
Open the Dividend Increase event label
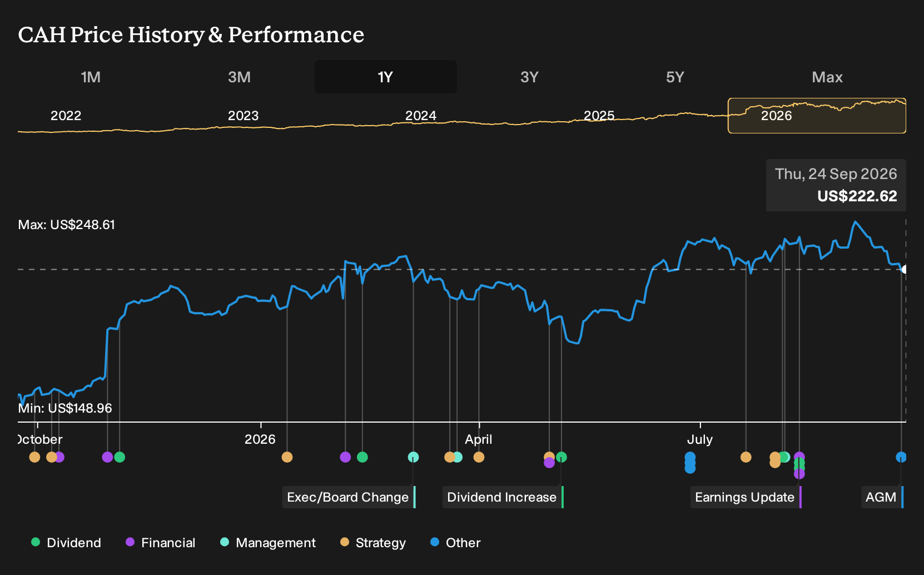(x=503, y=497)
